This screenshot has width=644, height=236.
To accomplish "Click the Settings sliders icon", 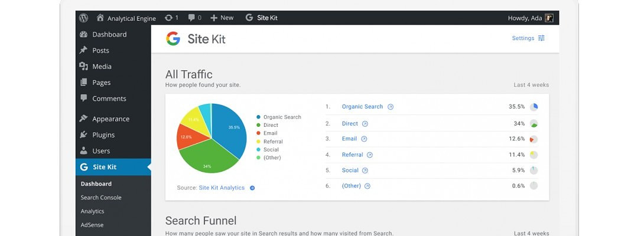I will coord(541,38).
